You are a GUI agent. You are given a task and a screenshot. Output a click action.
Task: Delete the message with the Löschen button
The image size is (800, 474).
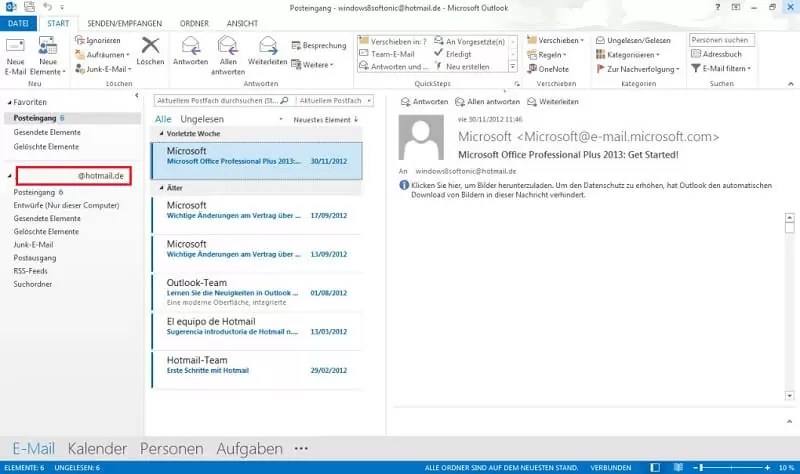point(150,51)
